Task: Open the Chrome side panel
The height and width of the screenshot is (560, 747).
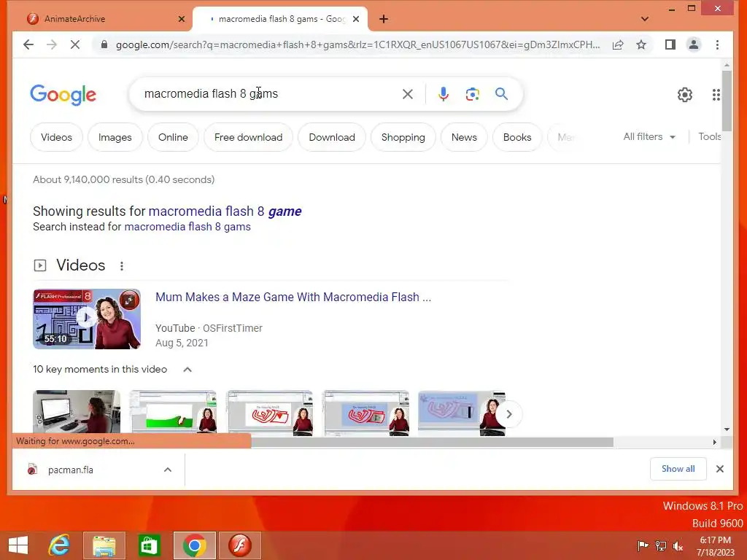Action: click(670, 44)
